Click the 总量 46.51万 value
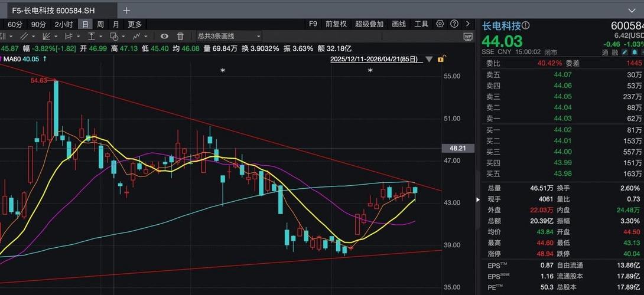The width and height of the screenshot is (644, 295). pos(542,188)
